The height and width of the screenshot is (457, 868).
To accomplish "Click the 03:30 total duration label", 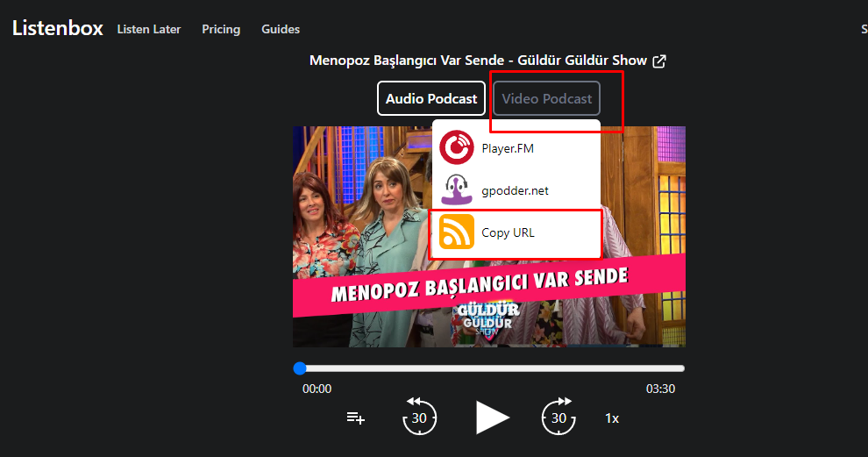I will point(660,389).
